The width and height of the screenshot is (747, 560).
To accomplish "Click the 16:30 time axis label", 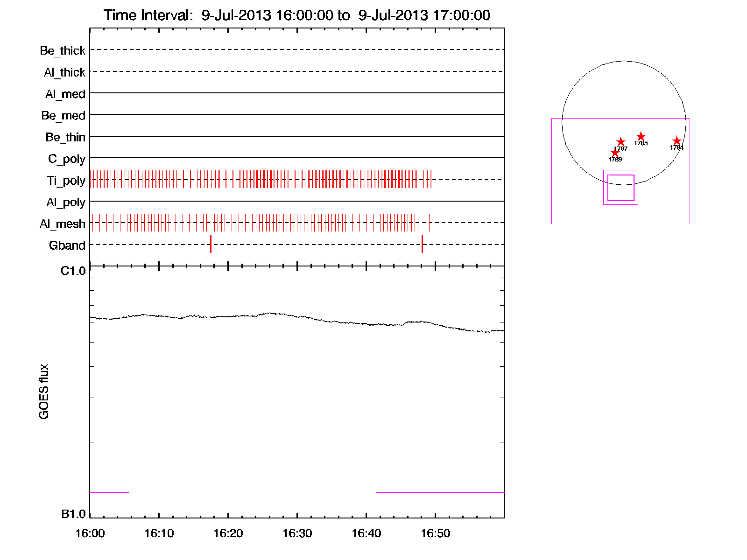I will (x=297, y=533).
